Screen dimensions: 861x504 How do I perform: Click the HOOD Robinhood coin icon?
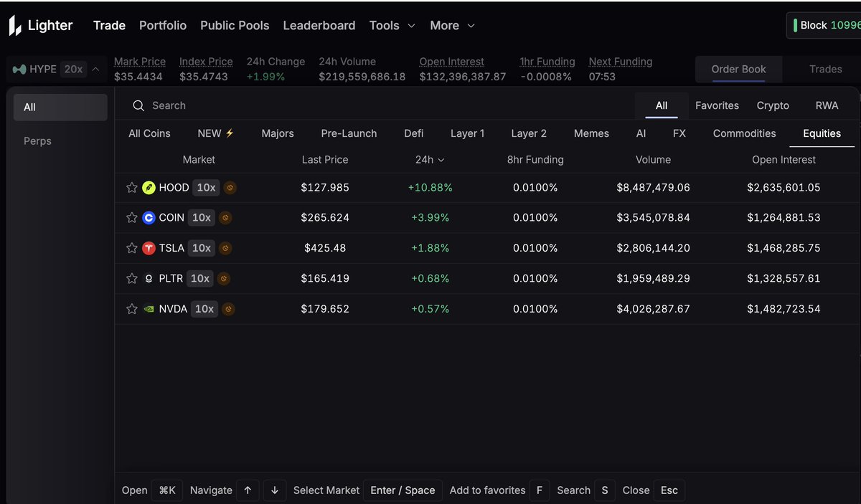coord(149,188)
